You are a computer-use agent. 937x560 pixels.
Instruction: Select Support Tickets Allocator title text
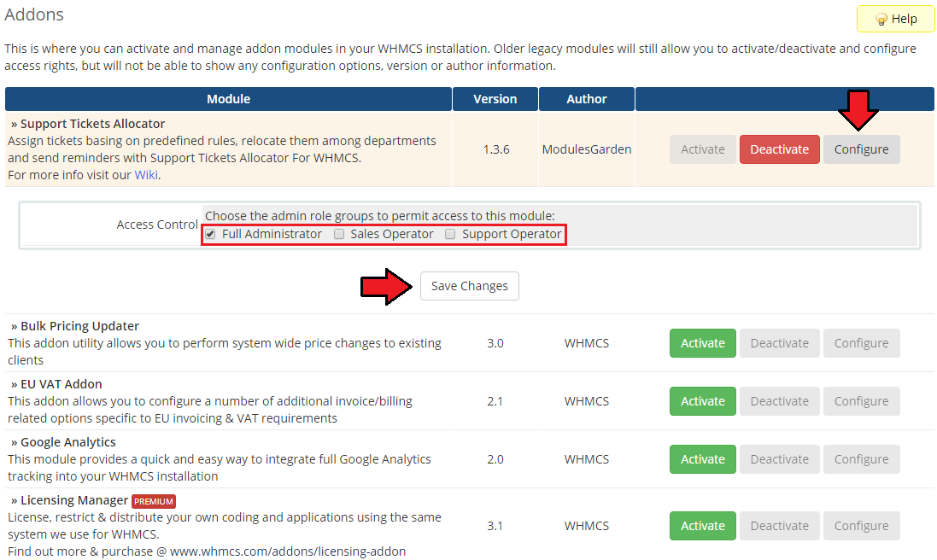point(92,124)
